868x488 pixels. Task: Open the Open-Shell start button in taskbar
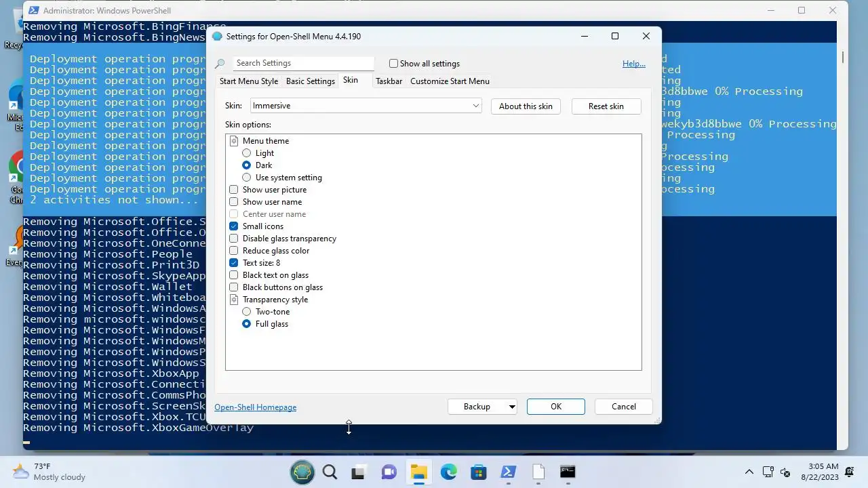point(302,472)
